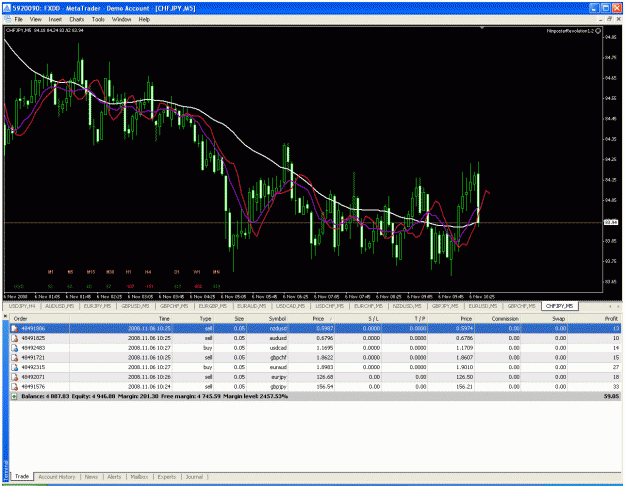Click the order icon for ticket 48491721
Screen dimensions: 625x486
click(14, 358)
